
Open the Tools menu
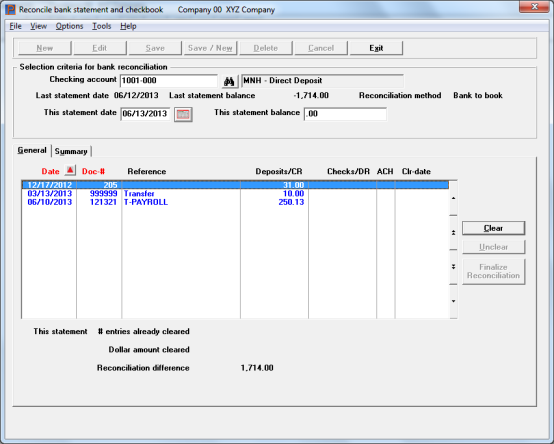click(102, 26)
